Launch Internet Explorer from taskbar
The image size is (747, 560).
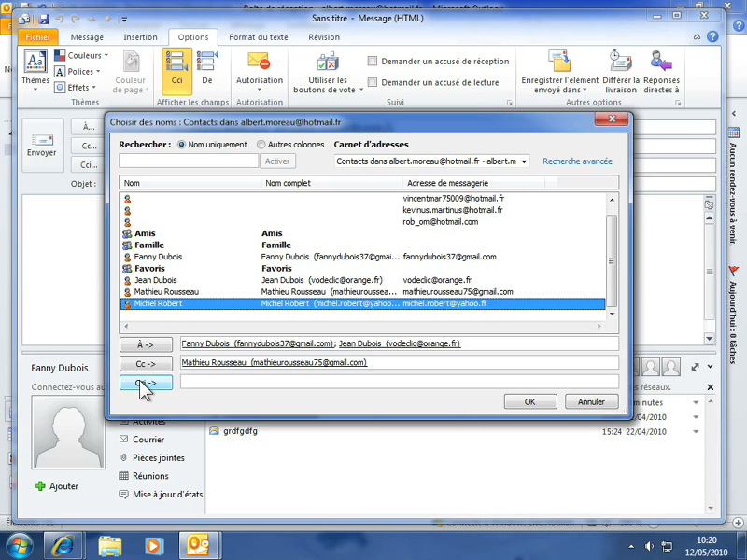pos(63,545)
